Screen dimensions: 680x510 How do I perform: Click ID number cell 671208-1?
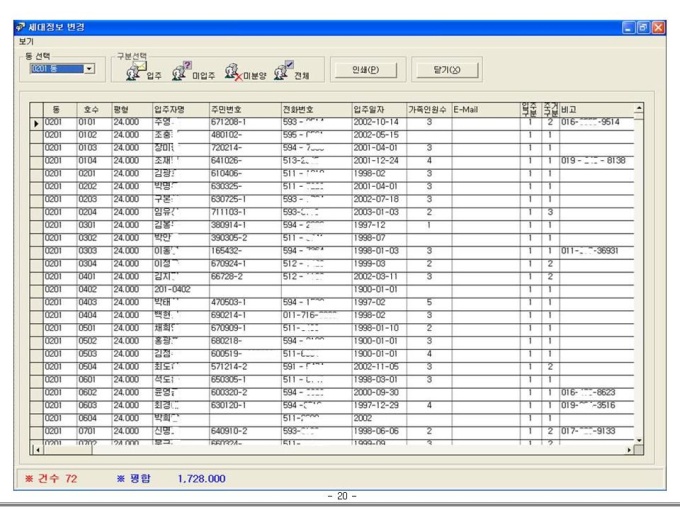245,123
